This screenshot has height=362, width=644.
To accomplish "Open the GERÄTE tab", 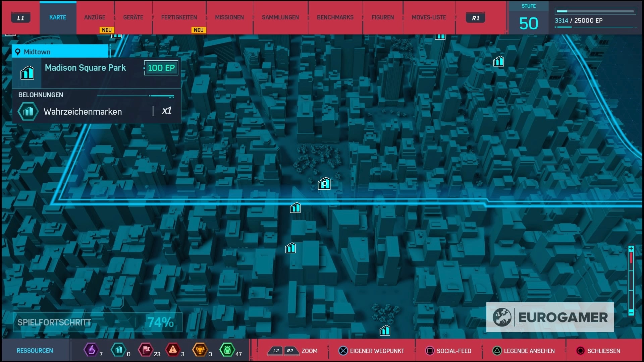I will 133,17.
